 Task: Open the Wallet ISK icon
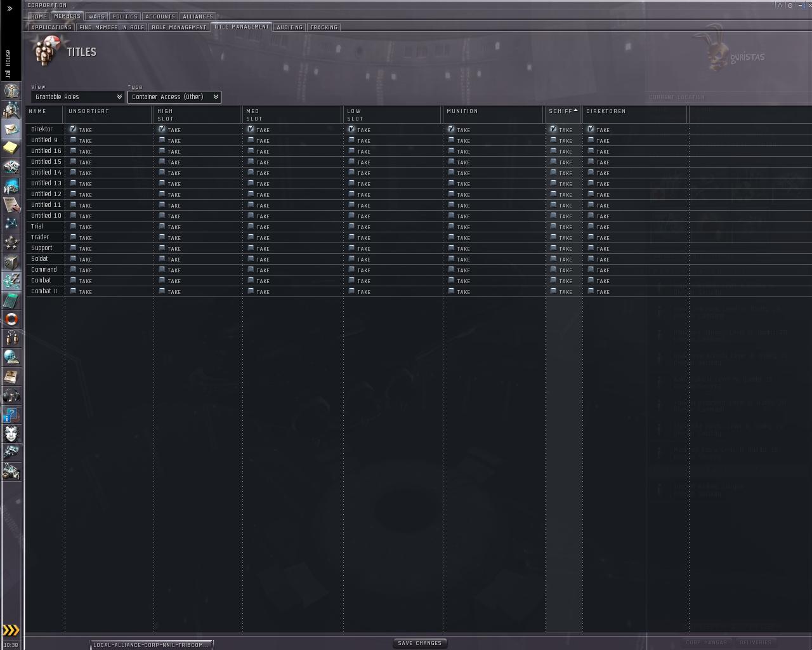[11, 281]
